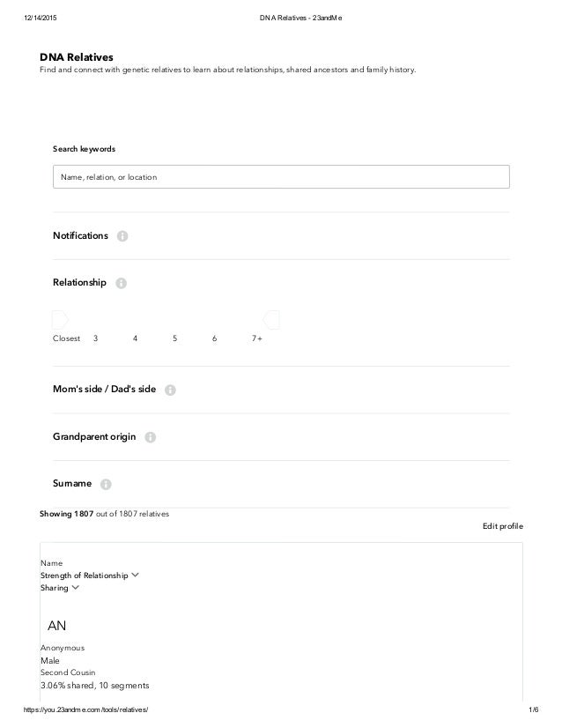Viewport: 562px width, 728px height.
Task: Expand the Sharing column dropdown chevron
Action: (x=75, y=587)
